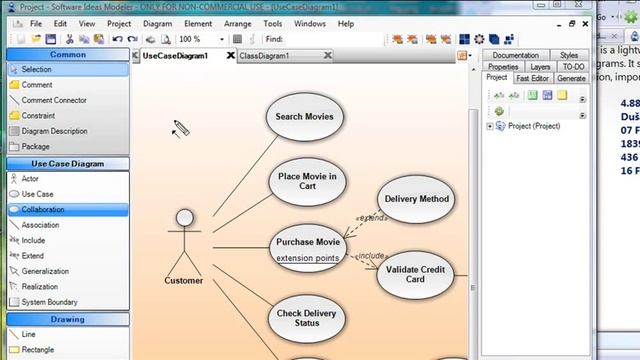Switch to the Fast Editor tab
The height and width of the screenshot is (360, 640).
532,78
